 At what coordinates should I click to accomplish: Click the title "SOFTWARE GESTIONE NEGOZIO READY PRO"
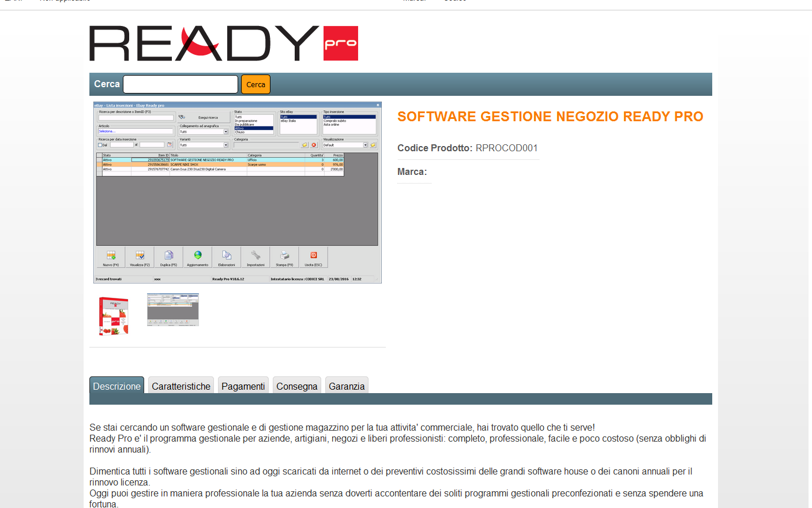tap(550, 117)
